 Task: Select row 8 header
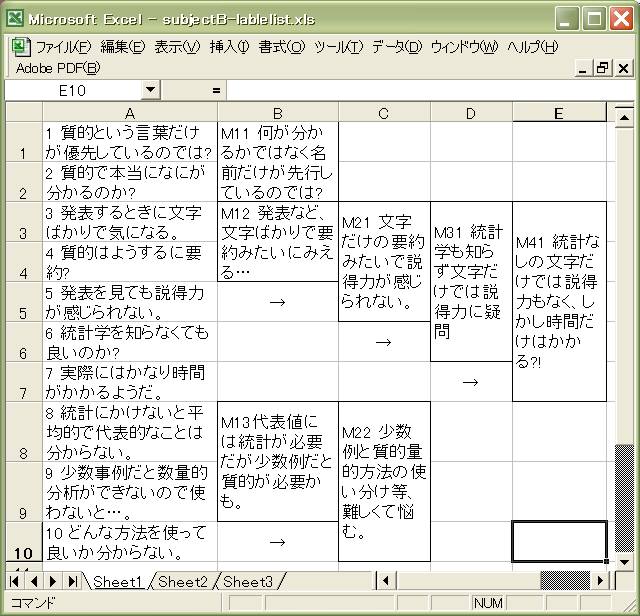coord(23,432)
